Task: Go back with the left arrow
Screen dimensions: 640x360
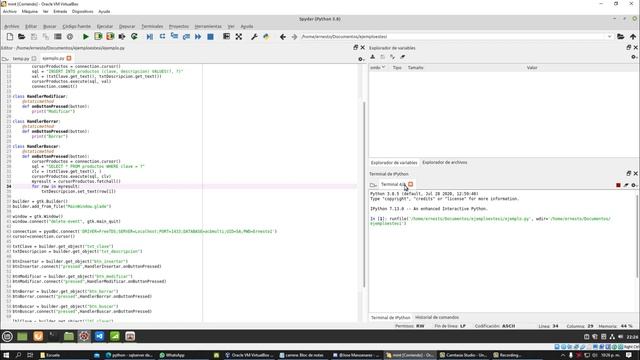Action: [x=282, y=37]
